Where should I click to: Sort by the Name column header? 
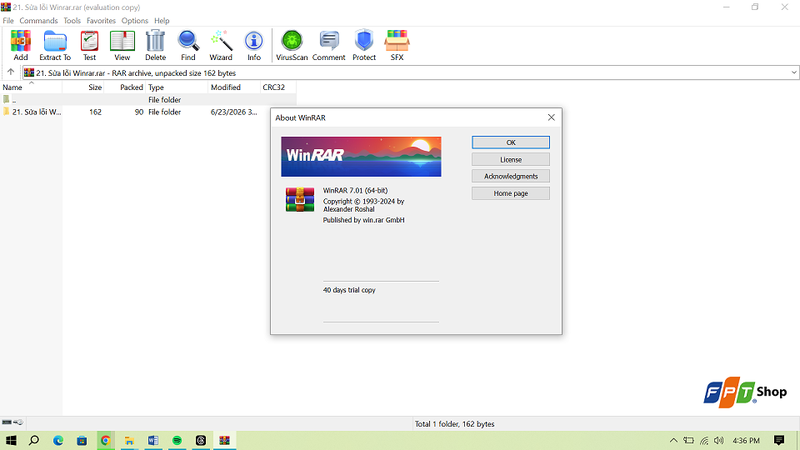click(31, 87)
